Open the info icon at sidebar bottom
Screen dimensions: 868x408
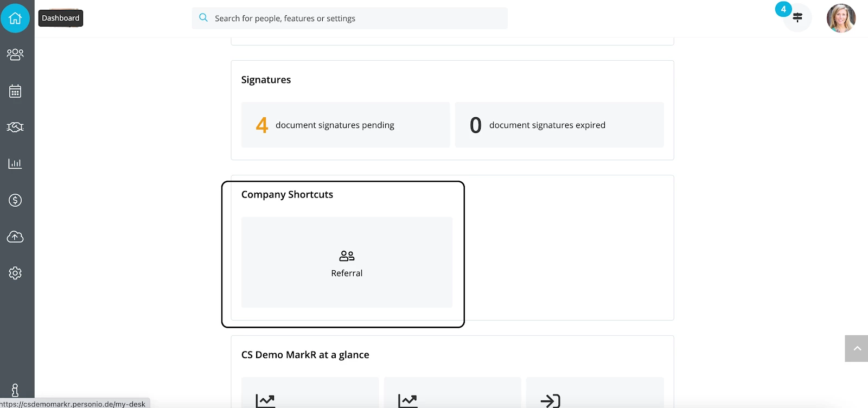coord(15,390)
